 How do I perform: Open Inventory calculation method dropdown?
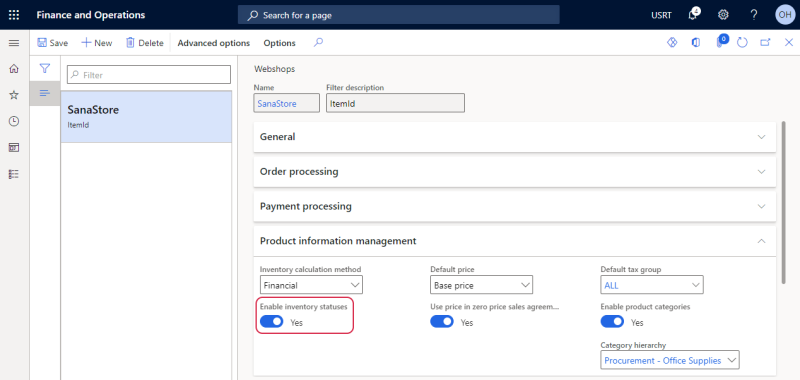point(311,285)
